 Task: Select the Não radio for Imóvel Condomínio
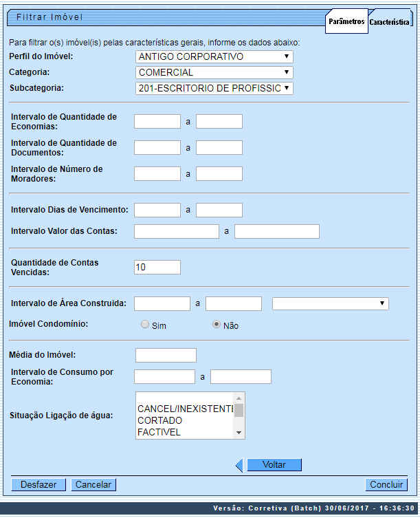pyautogui.click(x=217, y=325)
